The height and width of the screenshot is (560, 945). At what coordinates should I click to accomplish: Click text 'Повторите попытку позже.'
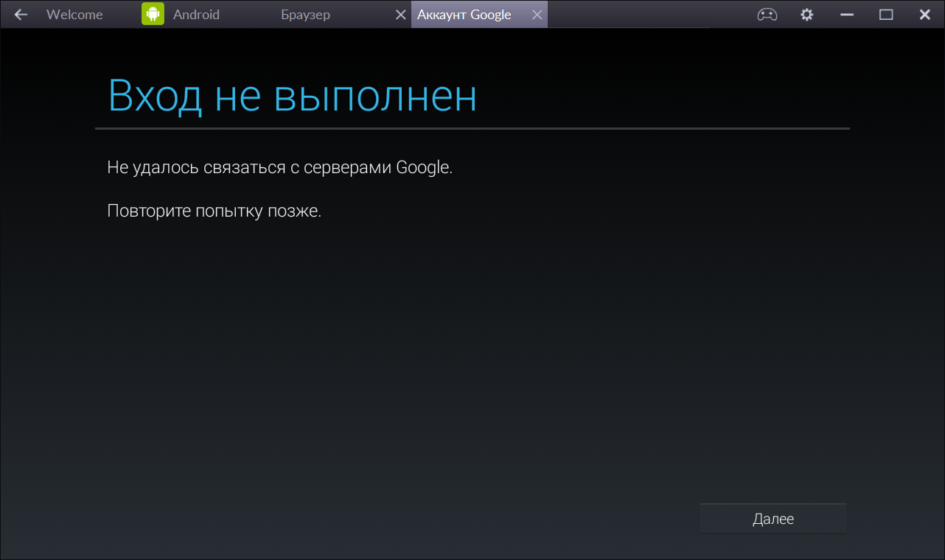(x=215, y=211)
